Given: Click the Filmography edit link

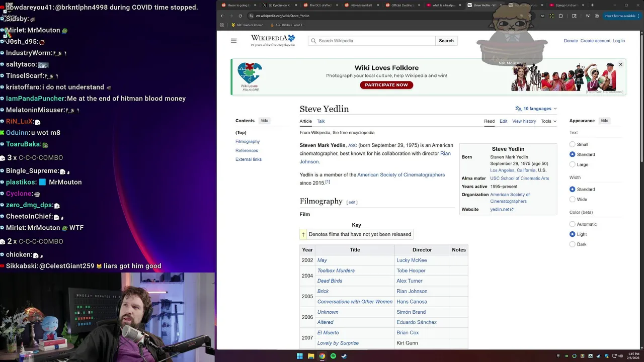Looking at the screenshot, I should point(352,202).
